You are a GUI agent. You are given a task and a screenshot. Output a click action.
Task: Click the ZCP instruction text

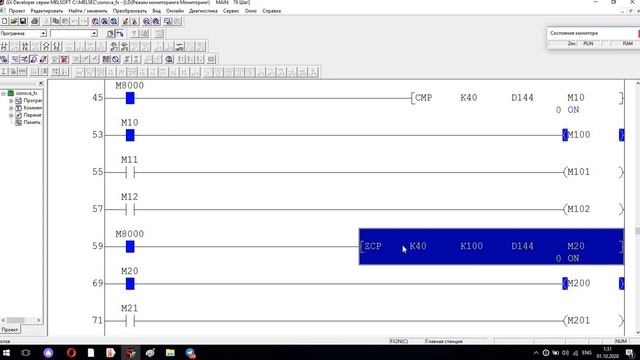tap(373, 246)
